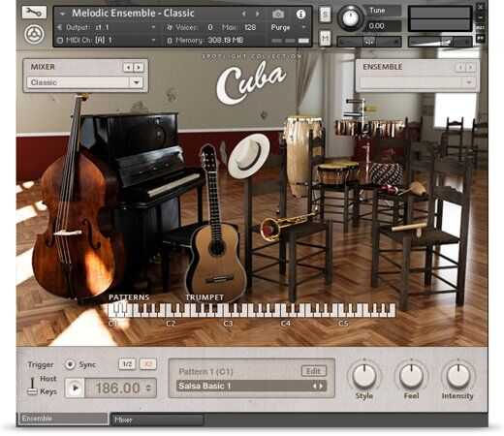The image size is (504, 436).
Task: Set double-time with x2 button
Action: 147,364
